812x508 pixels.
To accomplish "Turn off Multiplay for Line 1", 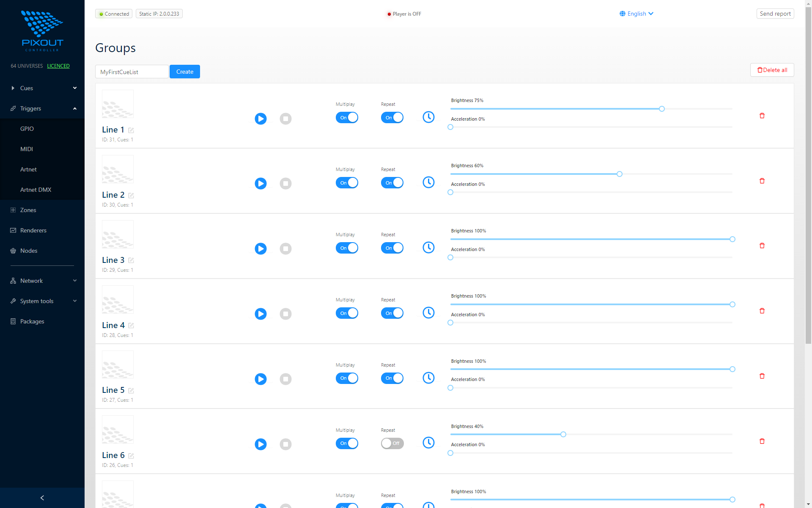I will click(x=347, y=117).
